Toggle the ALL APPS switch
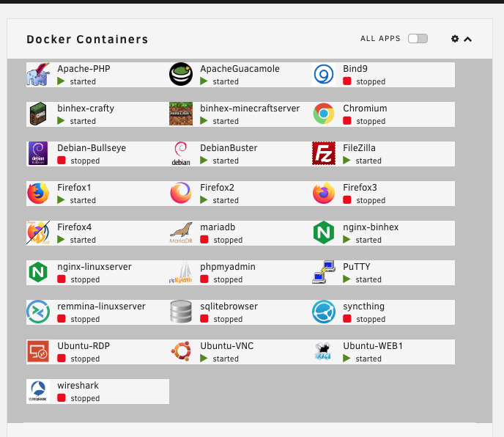The height and width of the screenshot is (437, 504). click(418, 39)
